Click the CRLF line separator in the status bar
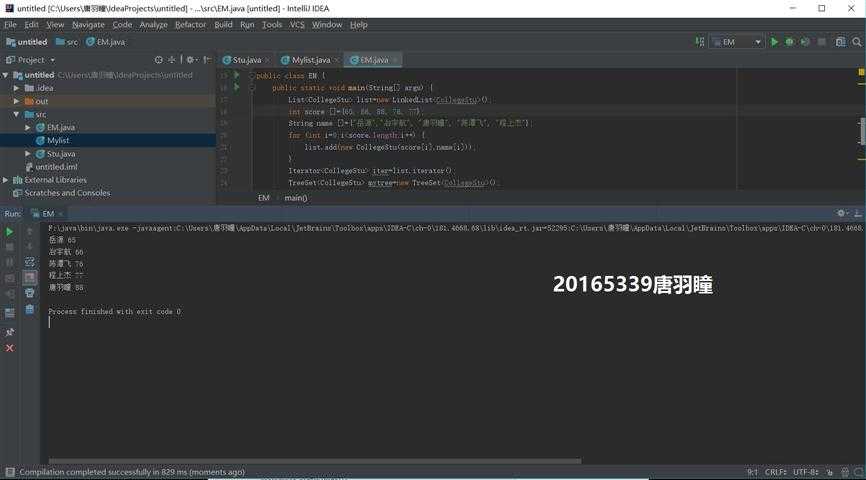 pyautogui.click(x=775, y=472)
